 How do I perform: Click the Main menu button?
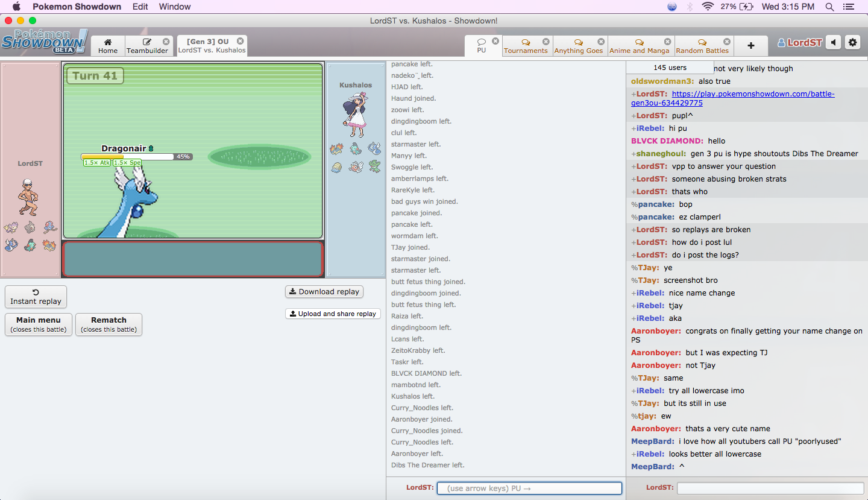[x=39, y=324]
